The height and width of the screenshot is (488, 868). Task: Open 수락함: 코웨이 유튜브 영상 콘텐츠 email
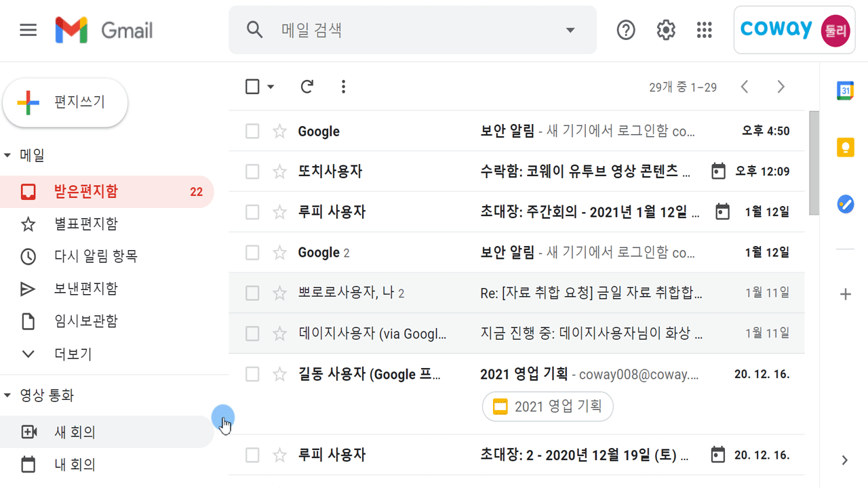(586, 171)
